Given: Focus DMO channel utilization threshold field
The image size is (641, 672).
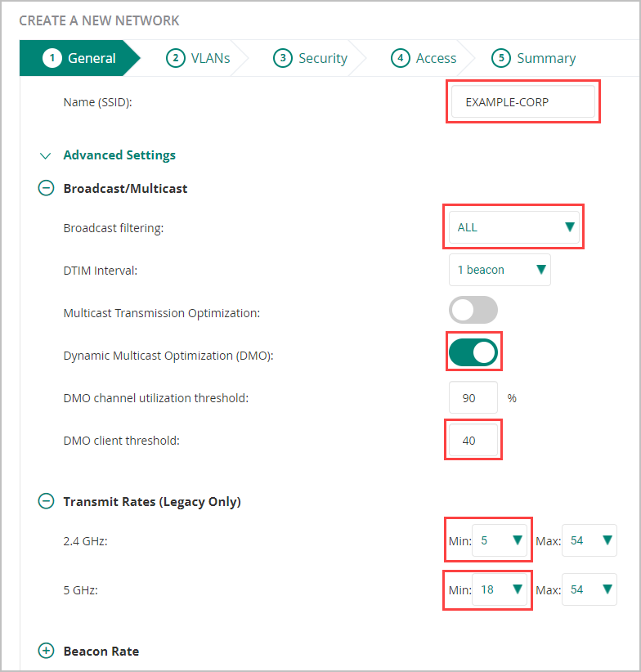Looking at the screenshot, I should click(x=473, y=397).
